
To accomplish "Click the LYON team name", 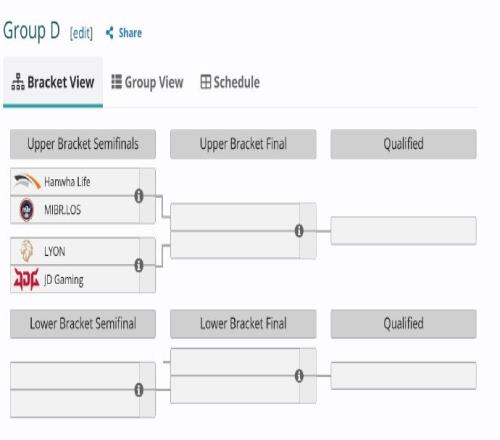I will pyautogui.click(x=55, y=251).
